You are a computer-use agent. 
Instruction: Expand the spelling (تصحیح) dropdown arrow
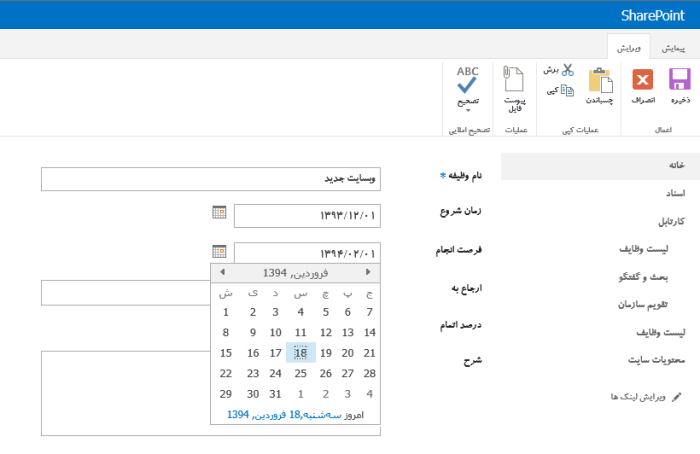(468, 110)
